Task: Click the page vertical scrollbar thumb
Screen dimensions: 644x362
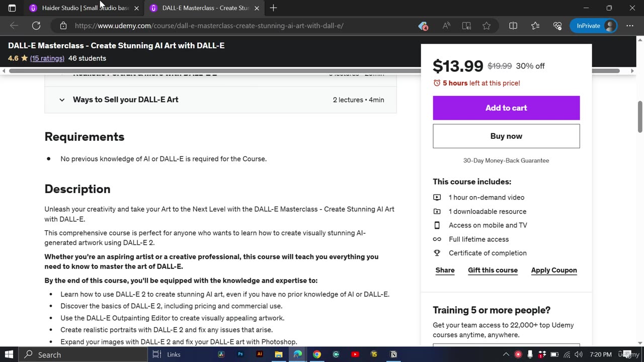Action: tap(640, 117)
